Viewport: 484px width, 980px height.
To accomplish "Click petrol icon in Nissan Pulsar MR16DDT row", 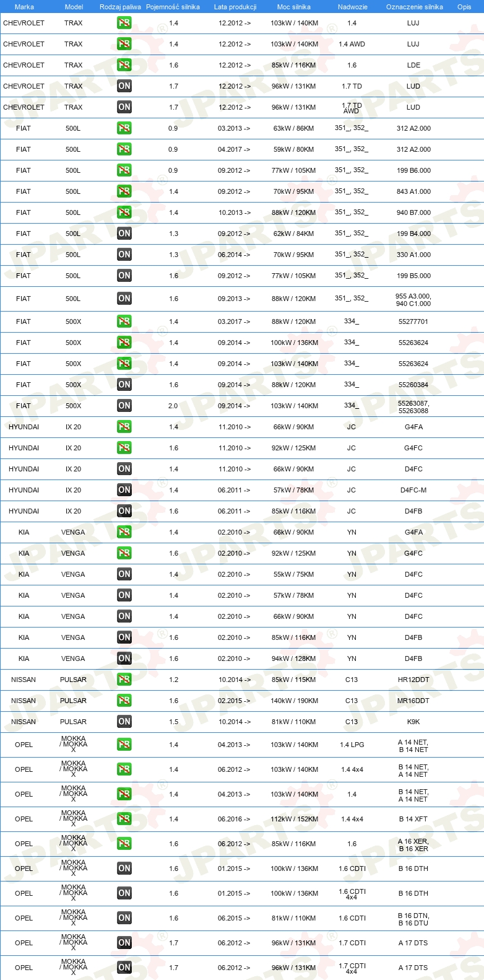I will 124,701.
